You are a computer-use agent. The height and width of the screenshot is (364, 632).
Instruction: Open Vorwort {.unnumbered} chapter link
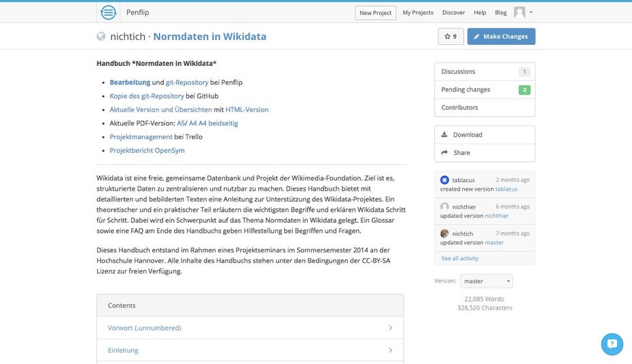(145, 328)
